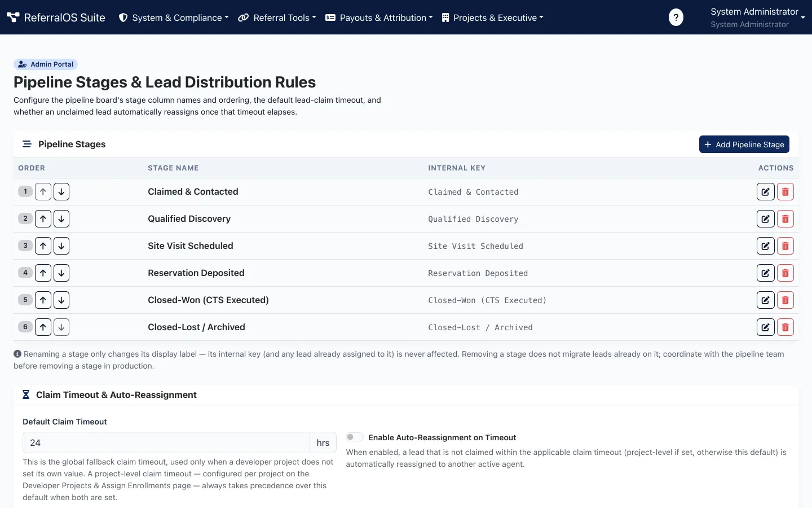Viewport: 812px width, 508px height.
Task: Edit the Site Visit Scheduled stage
Action: point(765,246)
